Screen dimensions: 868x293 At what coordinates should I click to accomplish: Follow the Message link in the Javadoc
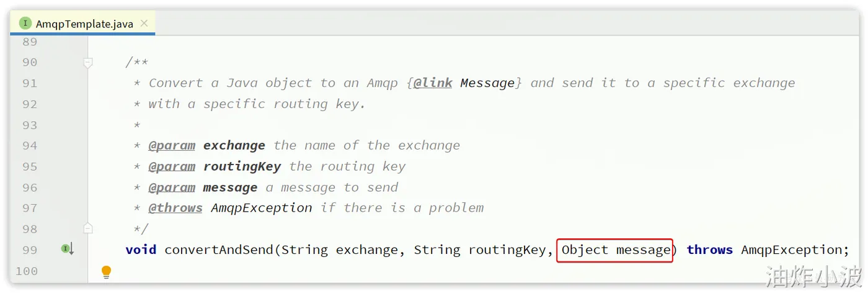(x=487, y=83)
